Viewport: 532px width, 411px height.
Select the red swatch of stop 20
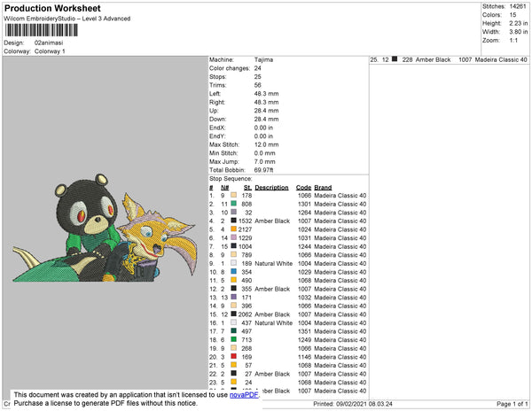233,356
